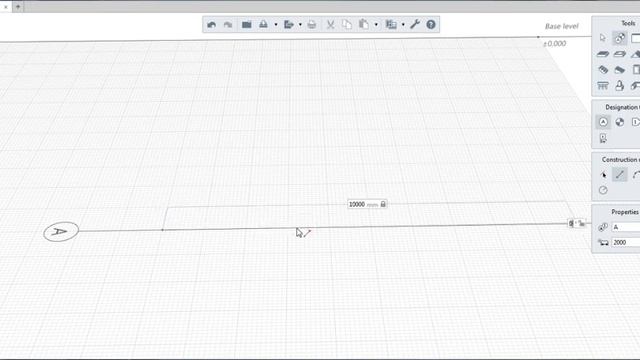Click the ±0,000 elevation text
The image size is (640, 360).
[x=555, y=44]
